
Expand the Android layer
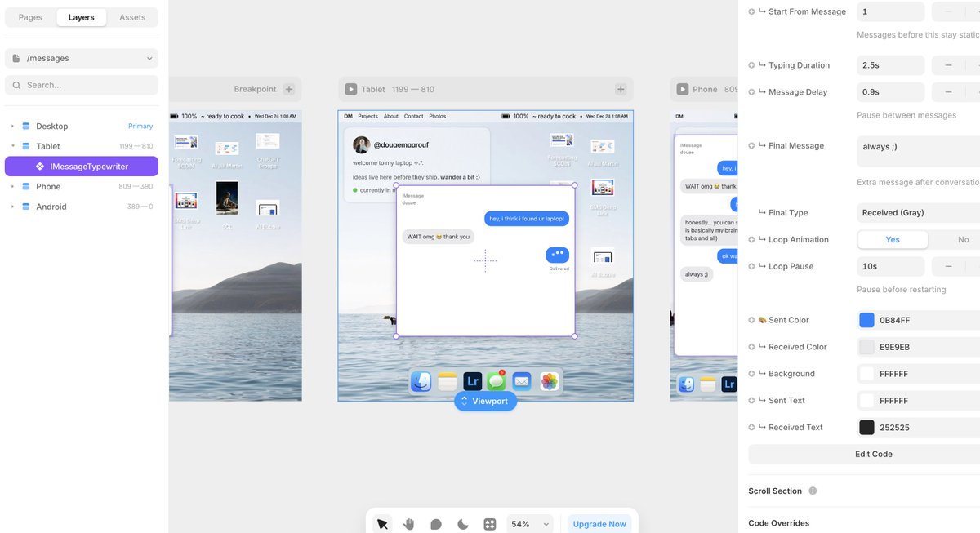(12, 207)
